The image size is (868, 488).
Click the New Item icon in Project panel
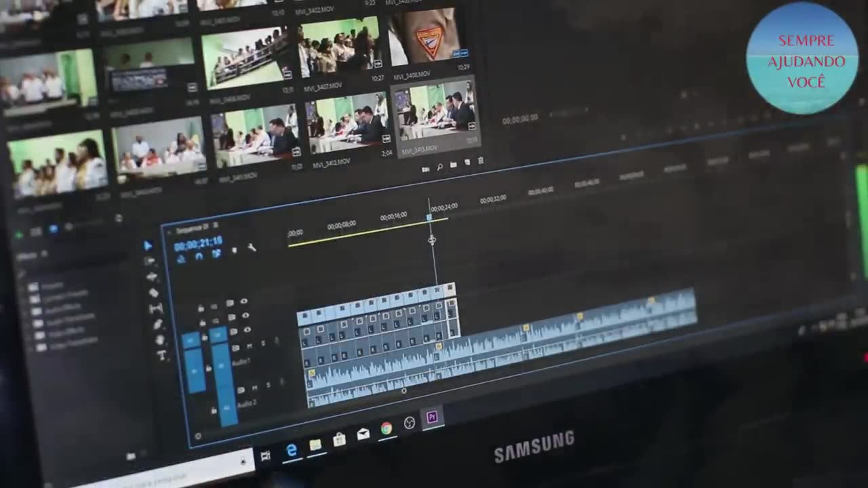467,162
